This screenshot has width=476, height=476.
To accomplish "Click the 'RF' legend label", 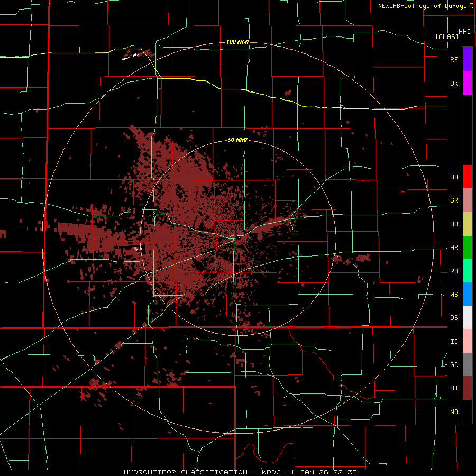I will click(x=454, y=59).
